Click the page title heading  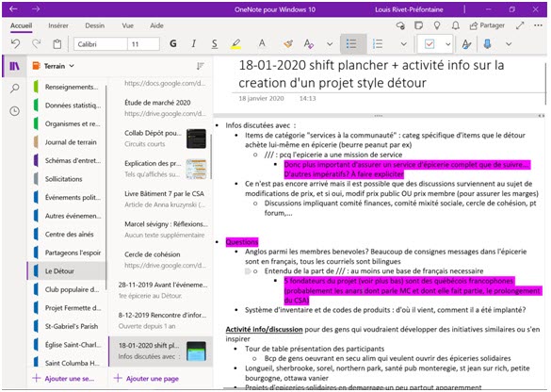coord(372,73)
